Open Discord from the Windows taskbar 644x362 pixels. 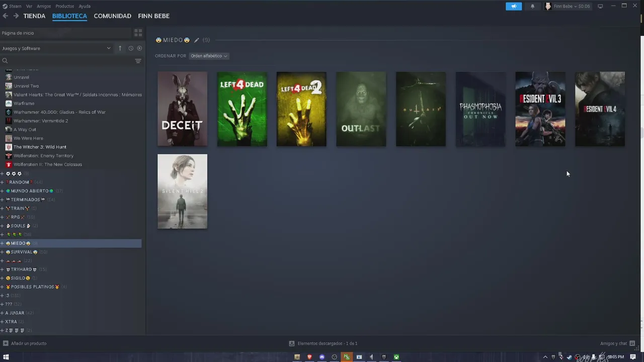click(x=322, y=357)
